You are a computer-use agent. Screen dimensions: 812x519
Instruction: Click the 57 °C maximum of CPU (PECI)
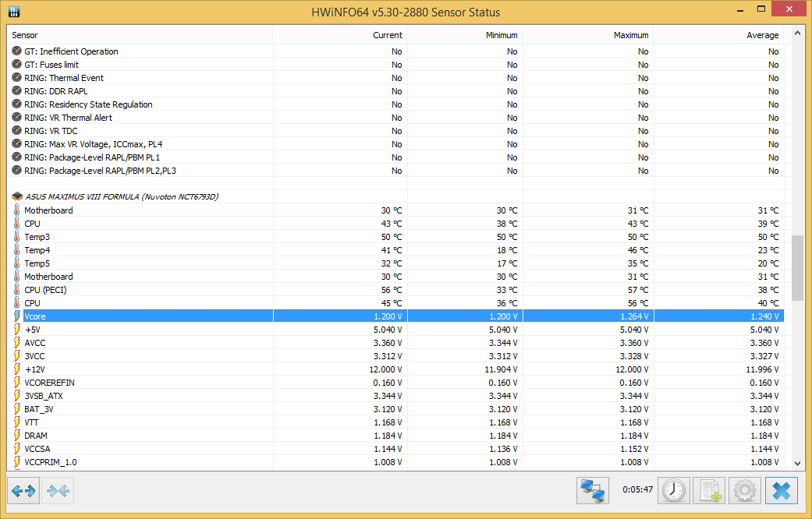click(638, 290)
